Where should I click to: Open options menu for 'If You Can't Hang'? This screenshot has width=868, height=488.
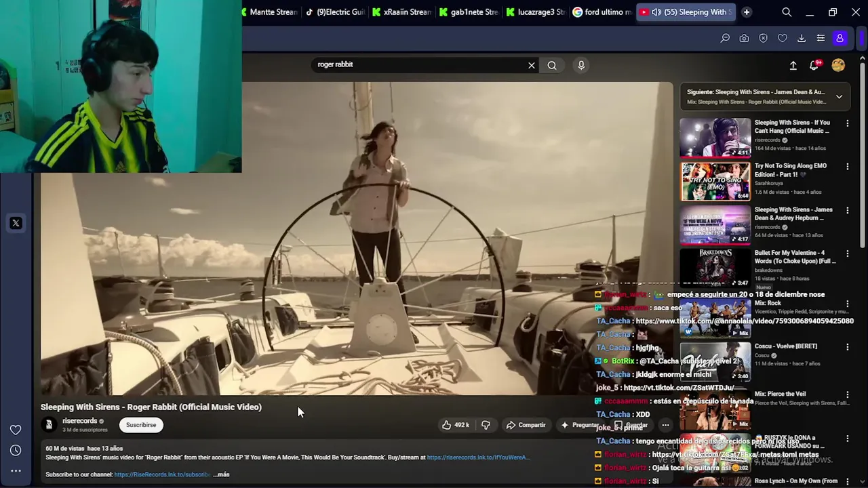[x=847, y=123]
